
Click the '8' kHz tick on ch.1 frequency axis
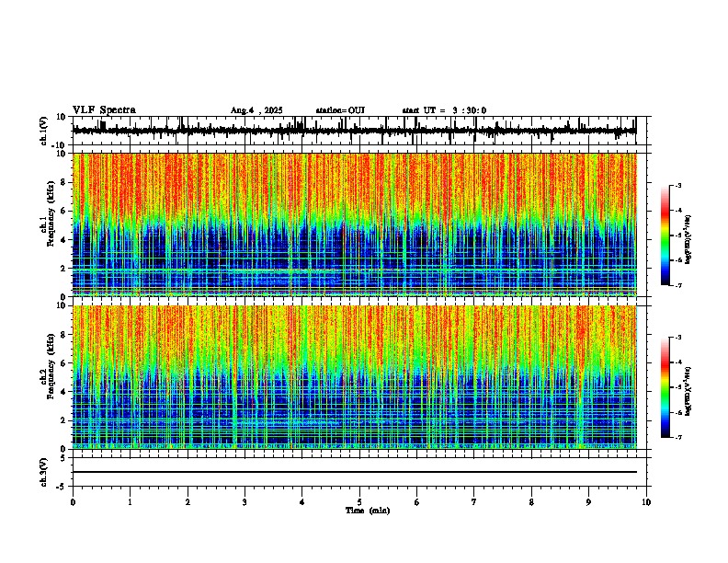point(63,182)
